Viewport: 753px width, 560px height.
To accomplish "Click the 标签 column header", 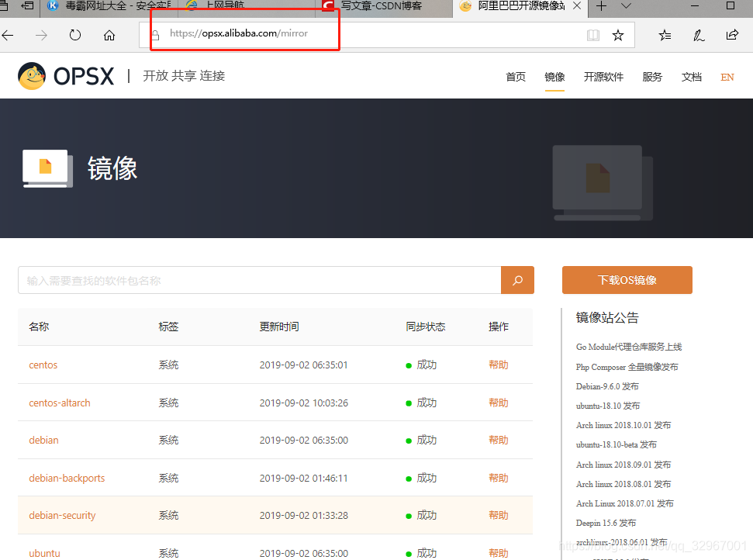I will (x=168, y=327).
